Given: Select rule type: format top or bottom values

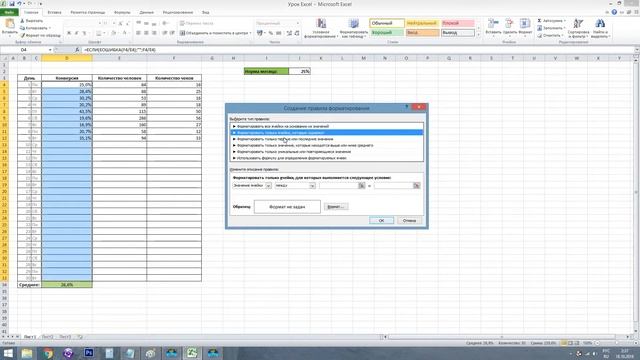Looking at the screenshot, I should [x=327, y=139].
